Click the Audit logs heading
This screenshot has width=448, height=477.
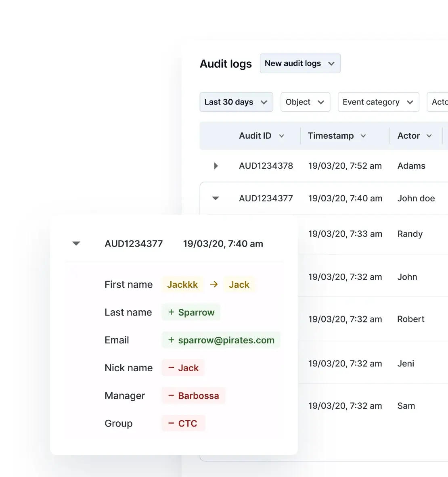click(x=226, y=63)
